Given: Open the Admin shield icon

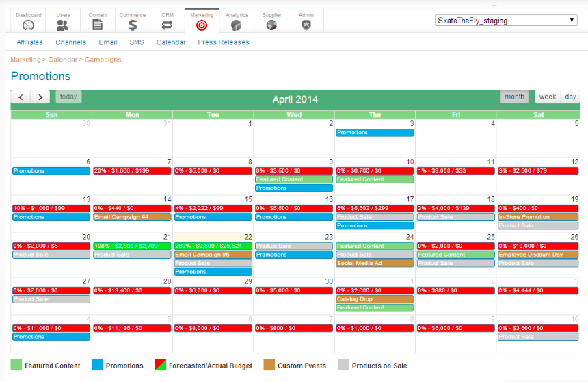Looking at the screenshot, I should pos(306,25).
